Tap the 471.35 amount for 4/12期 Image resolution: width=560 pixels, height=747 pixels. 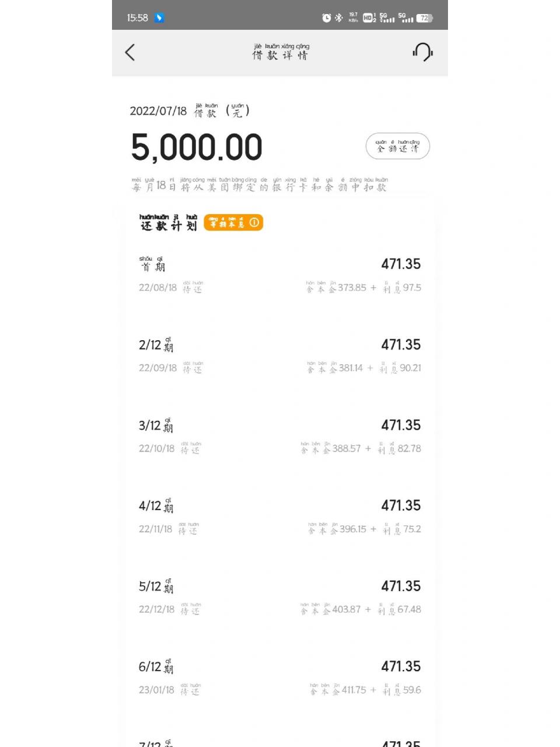(x=401, y=505)
